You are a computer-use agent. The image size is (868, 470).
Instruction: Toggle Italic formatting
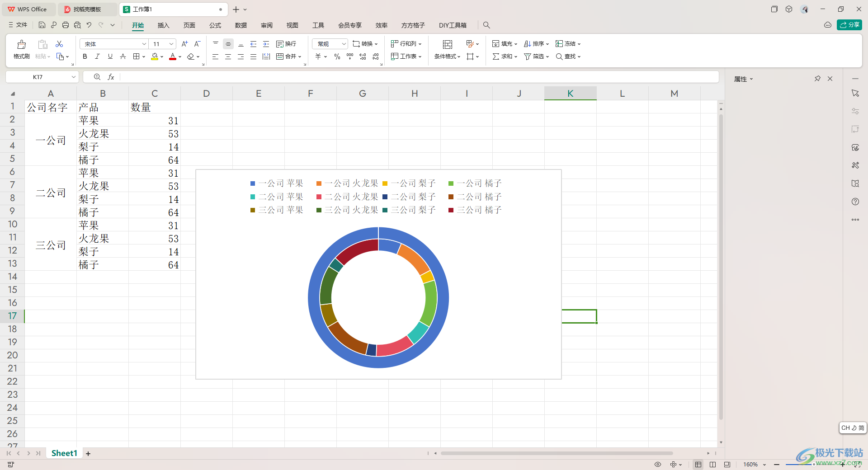click(98, 56)
